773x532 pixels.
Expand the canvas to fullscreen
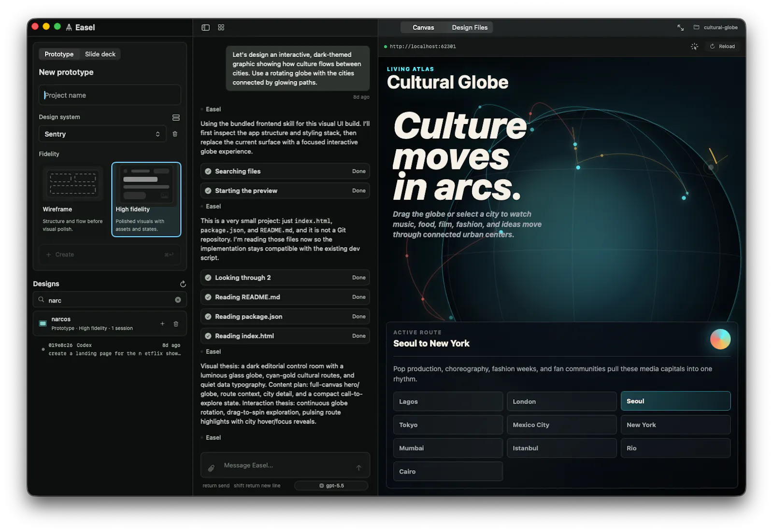click(x=680, y=28)
